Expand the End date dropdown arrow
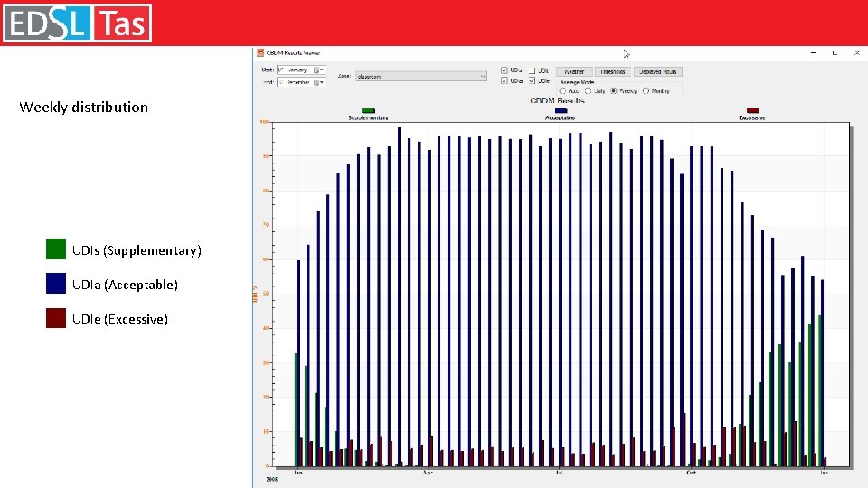This screenshot has width=868, height=488. [322, 82]
